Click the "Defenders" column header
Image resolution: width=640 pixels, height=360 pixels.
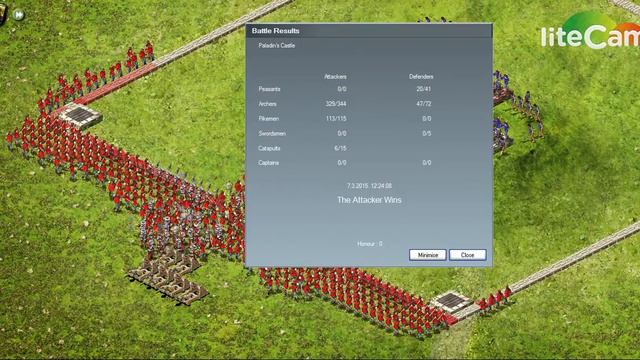(421, 77)
